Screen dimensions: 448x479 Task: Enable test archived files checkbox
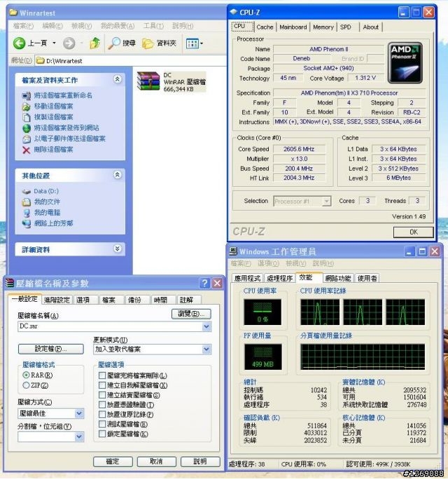[102, 424]
